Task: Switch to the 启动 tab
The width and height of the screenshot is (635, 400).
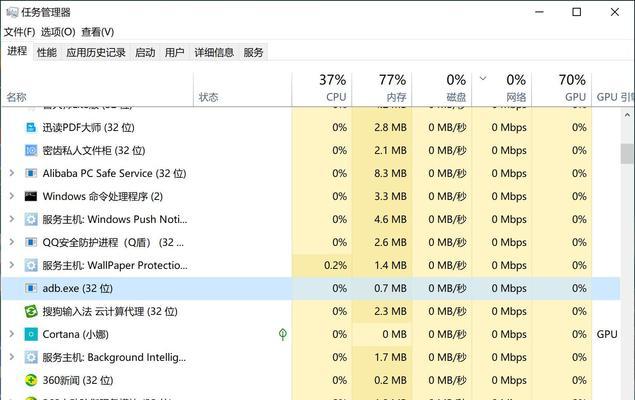Action: point(145,52)
